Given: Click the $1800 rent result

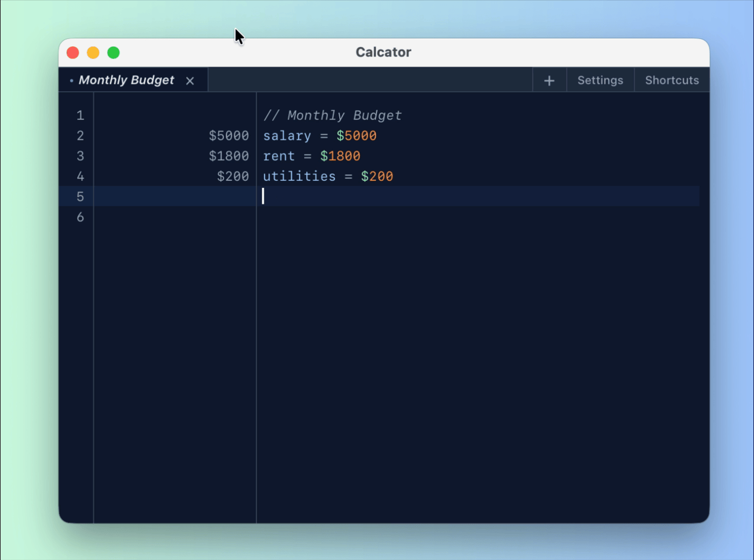Looking at the screenshot, I should point(229,156).
